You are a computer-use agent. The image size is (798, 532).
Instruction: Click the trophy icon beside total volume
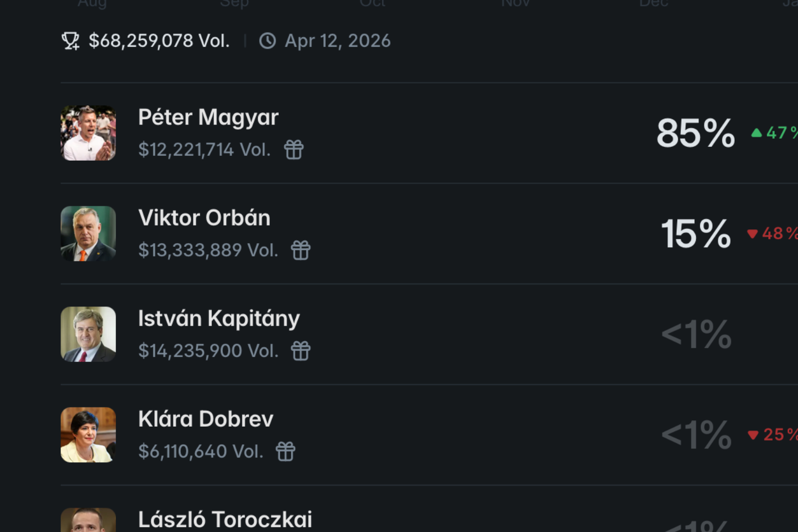70,41
